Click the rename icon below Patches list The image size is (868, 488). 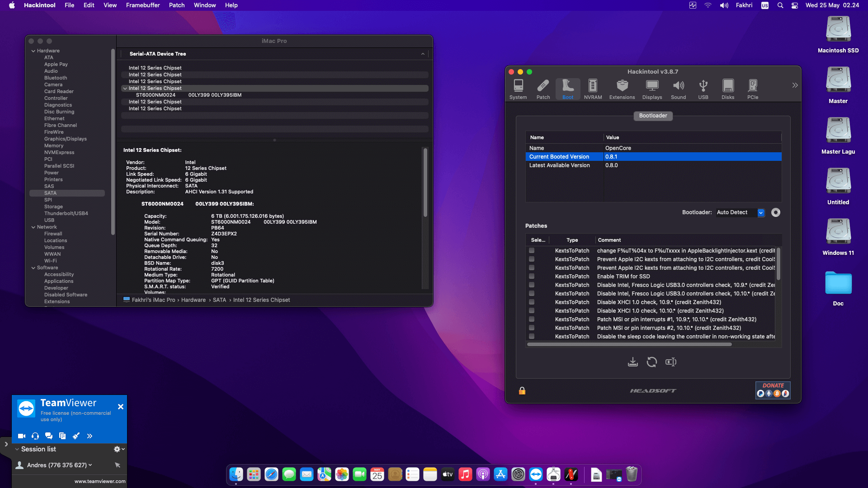click(x=671, y=362)
